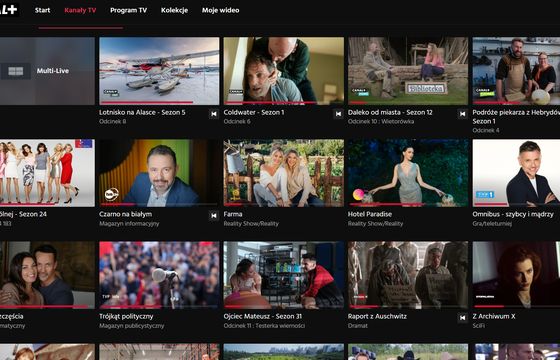The image size is (560, 360).
Task: Restart Coldwater from the beginning
Action: click(338, 114)
